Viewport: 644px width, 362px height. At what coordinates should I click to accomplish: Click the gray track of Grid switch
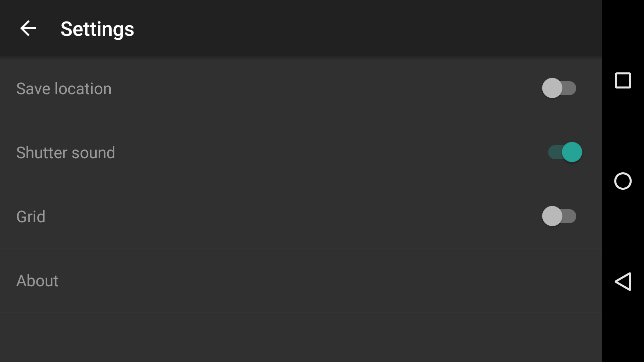pos(570,216)
